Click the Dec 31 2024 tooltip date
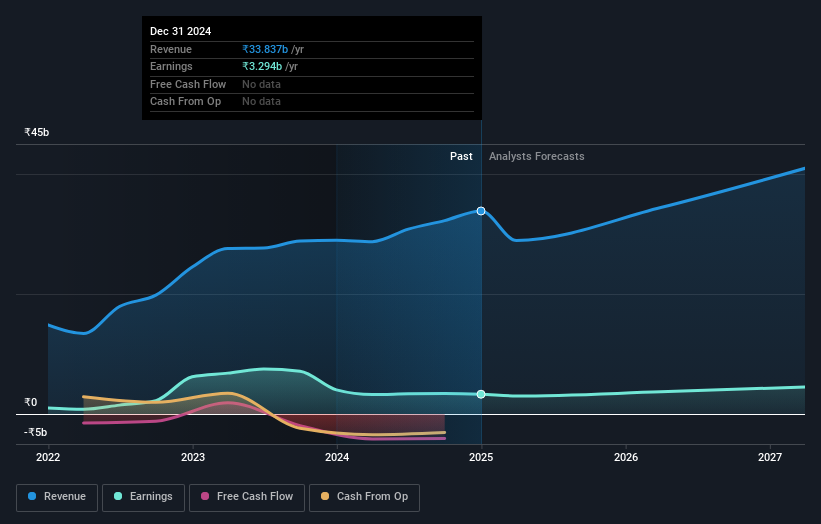The width and height of the screenshot is (821, 524). coord(181,31)
